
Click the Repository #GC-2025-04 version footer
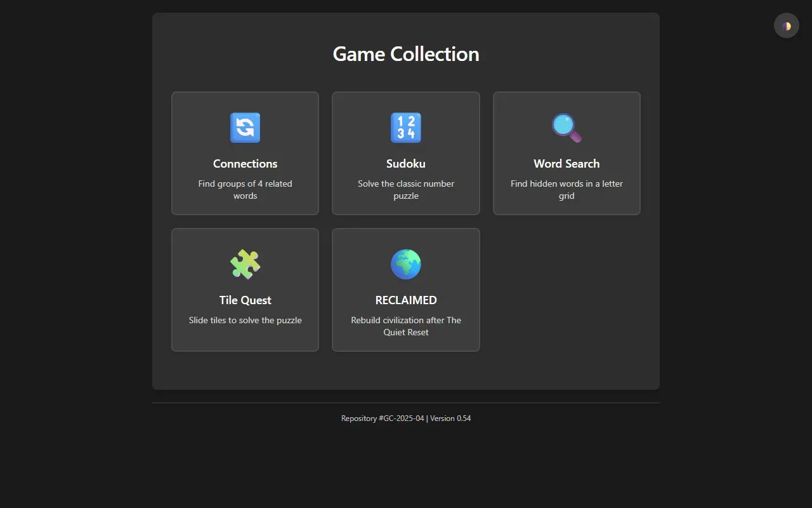click(x=406, y=418)
